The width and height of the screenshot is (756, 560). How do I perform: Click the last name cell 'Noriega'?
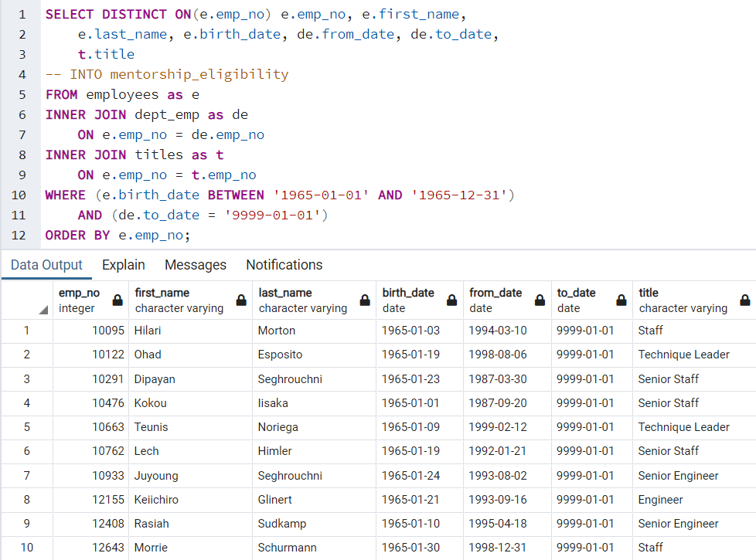[x=315, y=427]
